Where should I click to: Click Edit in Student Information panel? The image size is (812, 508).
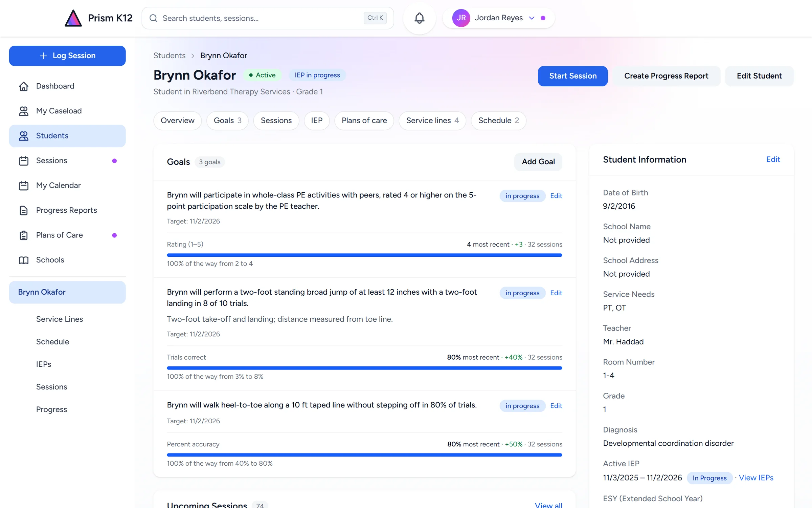773,160
